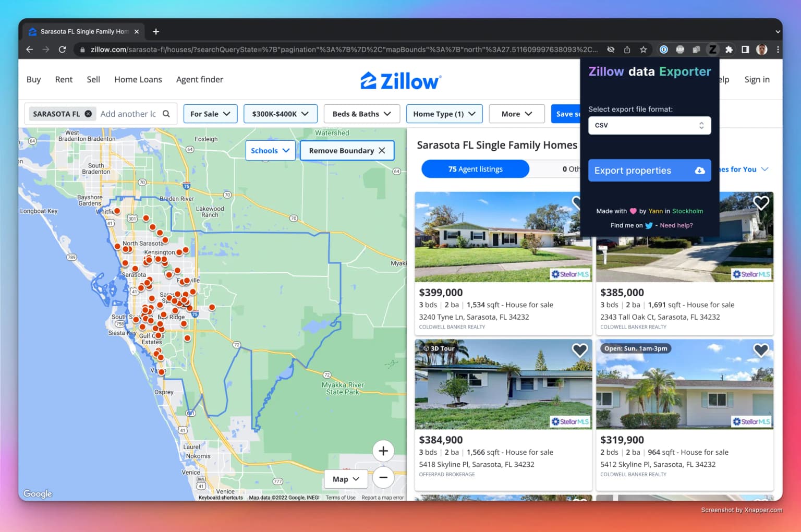Click the Yann author link
This screenshot has width=801, height=532.
click(656, 211)
